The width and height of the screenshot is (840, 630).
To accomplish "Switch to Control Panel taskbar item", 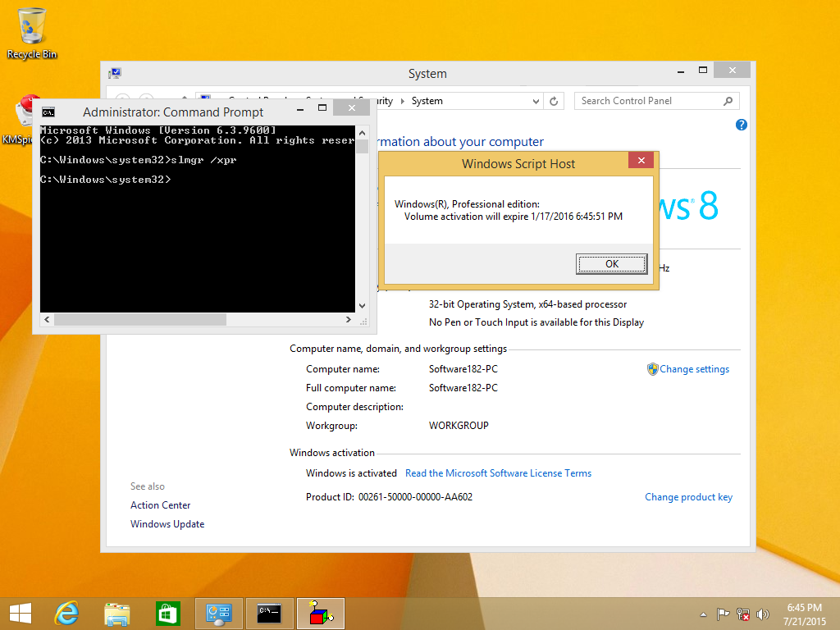I will 218,614.
